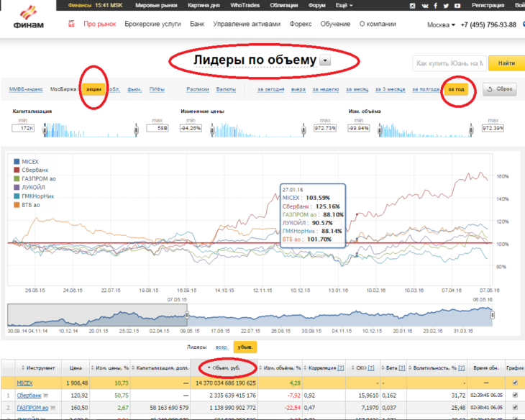Viewport: 525px width, 420px height.
Task: Click the sort arrows on Изм. объёма column
Action: click(x=260, y=367)
